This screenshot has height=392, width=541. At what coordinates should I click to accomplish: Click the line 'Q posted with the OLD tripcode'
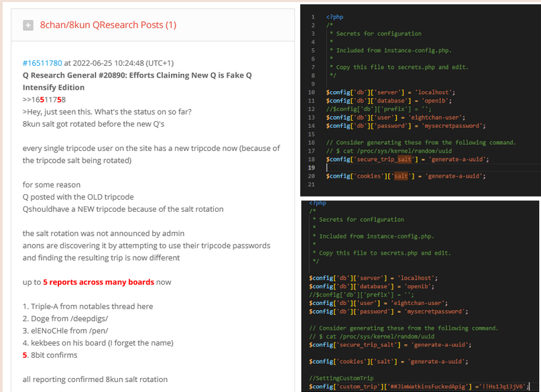(x=78, y=197)
